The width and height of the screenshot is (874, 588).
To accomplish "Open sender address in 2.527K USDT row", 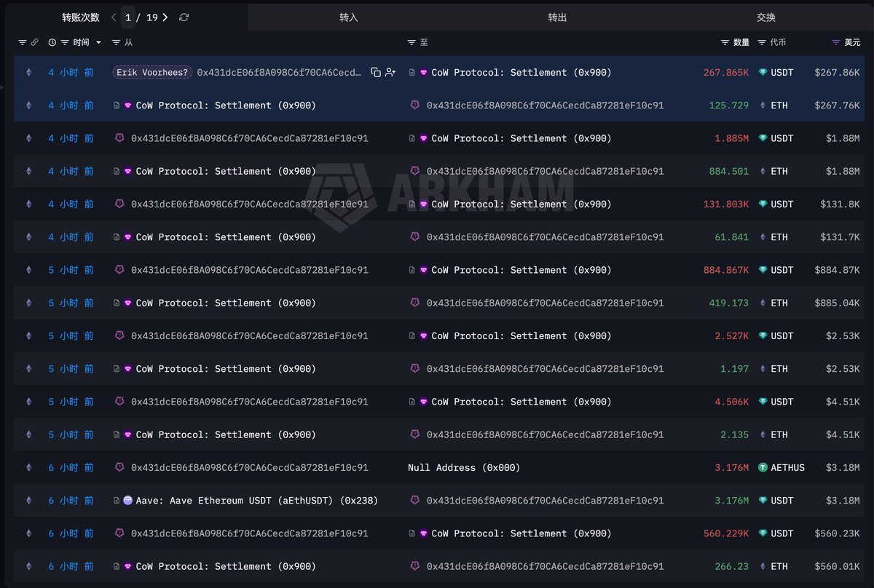I will pos(250,335).
